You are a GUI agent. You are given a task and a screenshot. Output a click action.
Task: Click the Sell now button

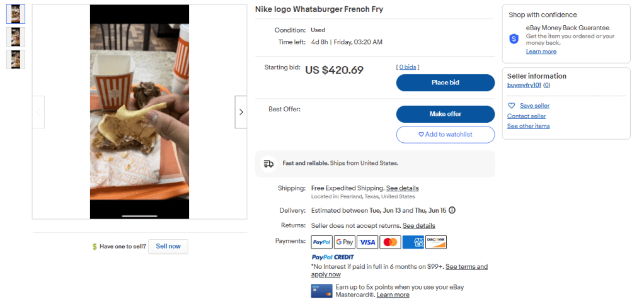point(168,246)
